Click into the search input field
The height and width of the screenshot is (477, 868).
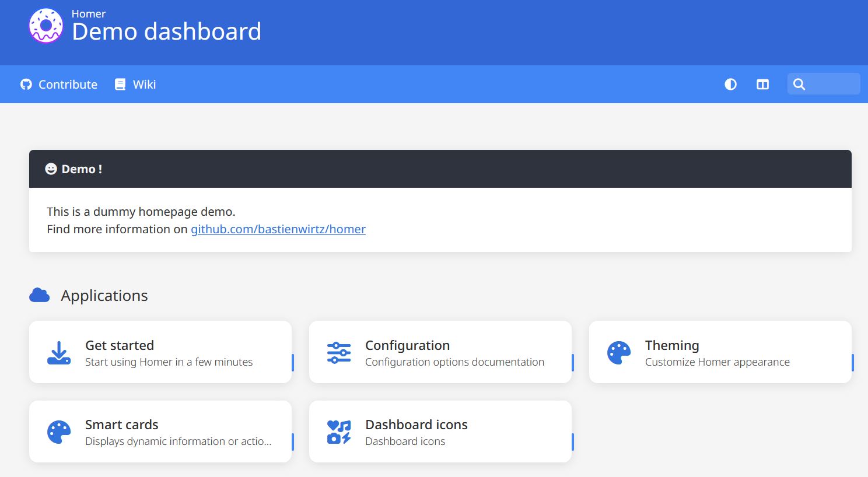pos(831,84)
